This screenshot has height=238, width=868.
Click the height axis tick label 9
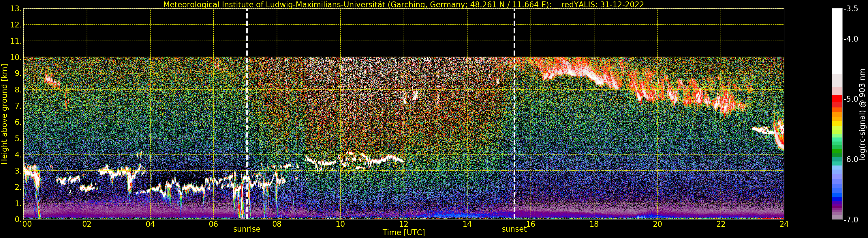coord(18,74)
